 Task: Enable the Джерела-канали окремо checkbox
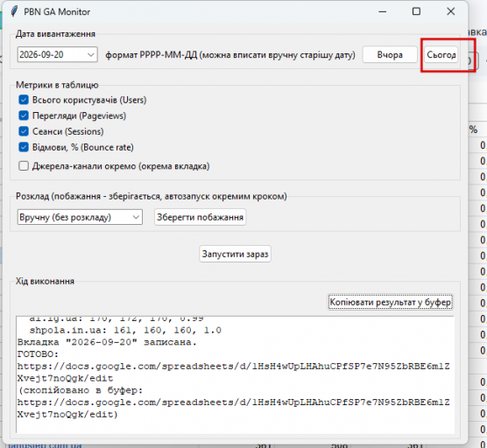24,166
